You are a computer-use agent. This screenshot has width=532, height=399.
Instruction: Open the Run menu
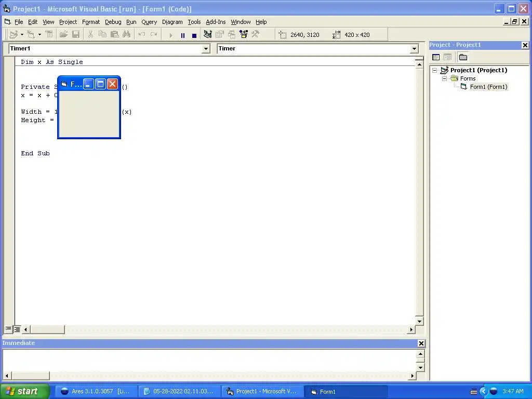131,22
